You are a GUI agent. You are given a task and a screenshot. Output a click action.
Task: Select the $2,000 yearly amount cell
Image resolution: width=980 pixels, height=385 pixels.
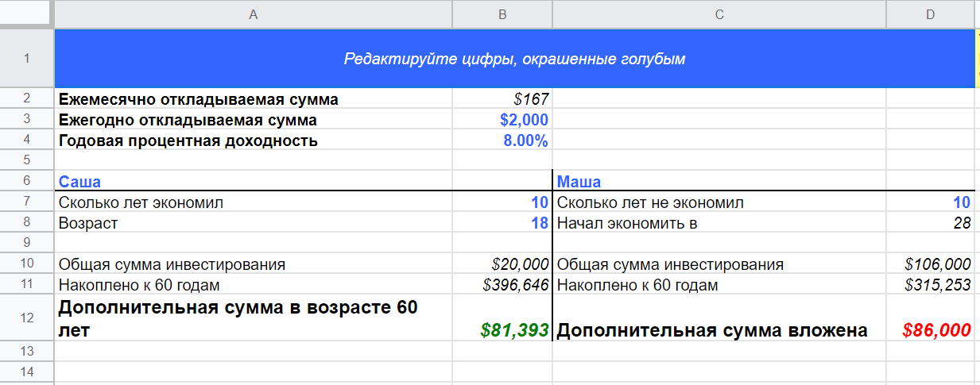(502, 120)
